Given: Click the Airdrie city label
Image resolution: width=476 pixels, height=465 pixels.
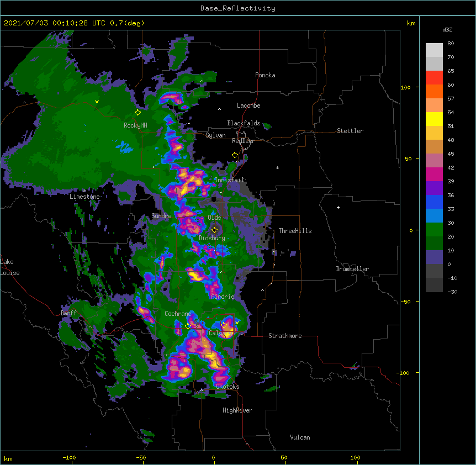Looking at the screenshot, I should coord(223,297).
